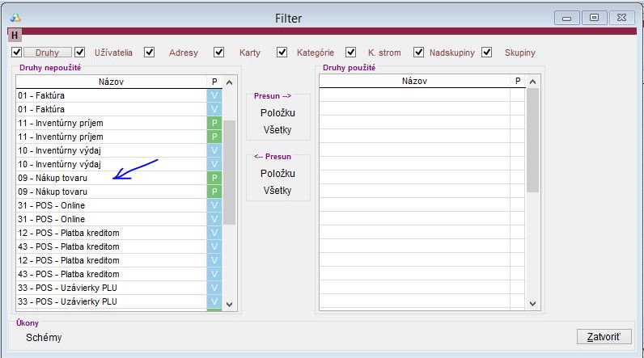Click Názov column header in Druhy použité
This screenshot has width=644, height=358.
[414, 82]
